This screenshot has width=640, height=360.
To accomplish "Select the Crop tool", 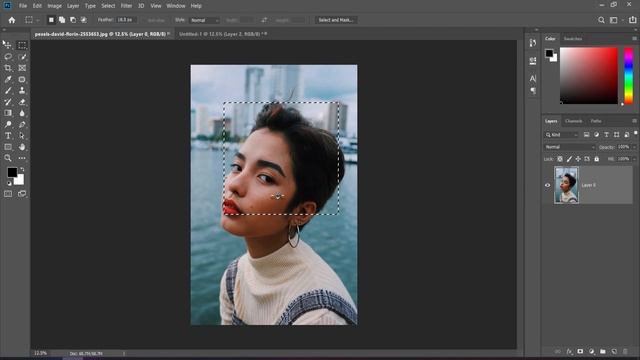I will pyautogui.click(x=8, y=68).
